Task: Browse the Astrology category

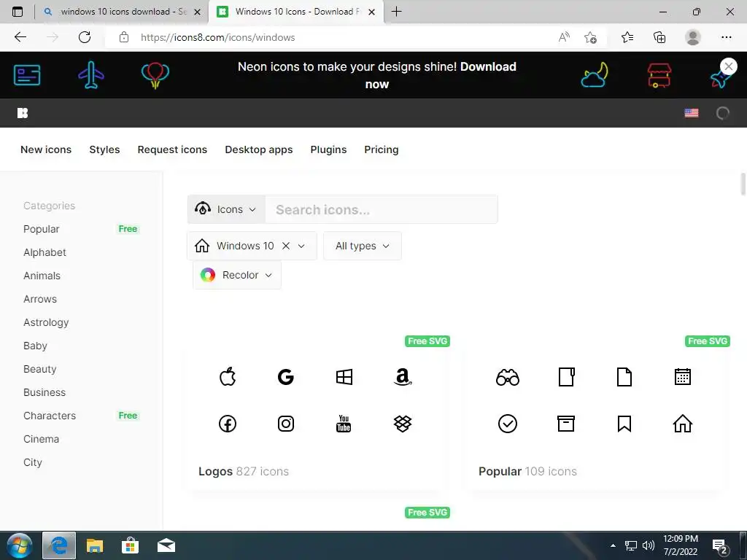Action: point(46,322)
